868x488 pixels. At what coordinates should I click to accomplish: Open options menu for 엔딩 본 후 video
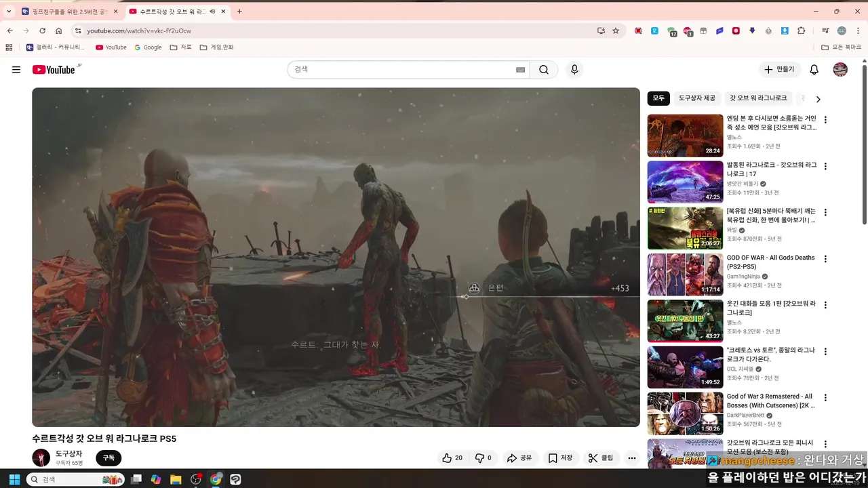(825, 120)
